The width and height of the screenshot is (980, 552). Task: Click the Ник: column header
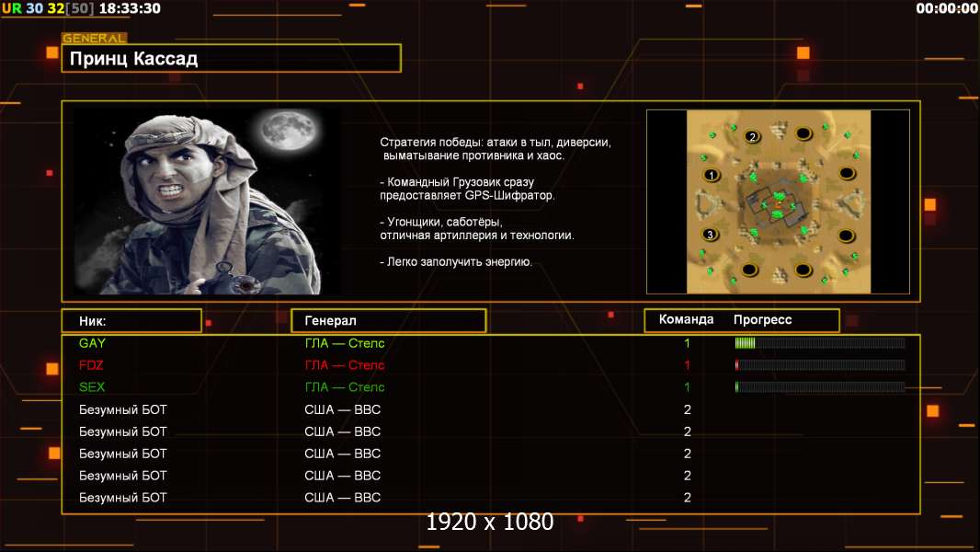pyautogui.click(x=131, y=320)
